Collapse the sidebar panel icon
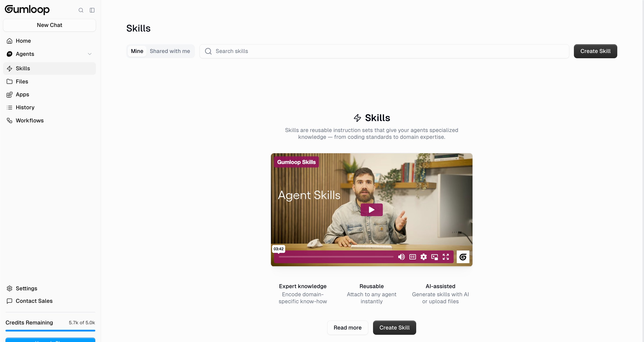This screenshot has height=342, width=644. tap(92, 10)
